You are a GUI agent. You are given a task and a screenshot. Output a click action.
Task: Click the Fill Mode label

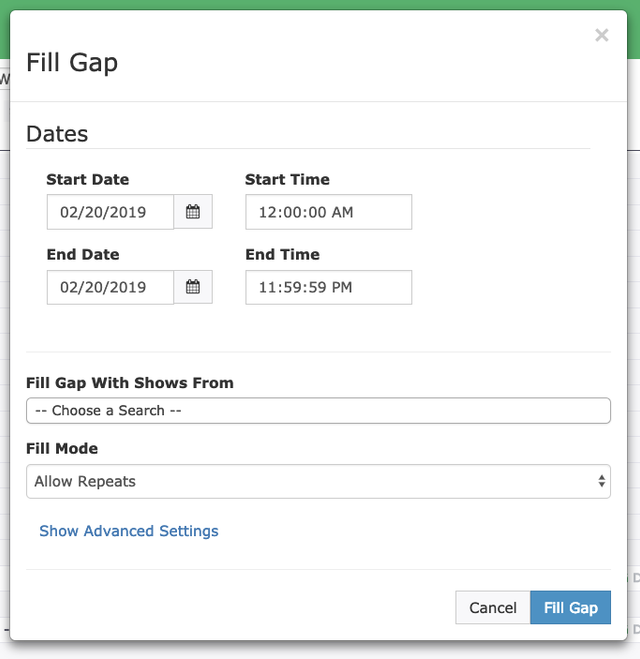(x=62, y=449)
